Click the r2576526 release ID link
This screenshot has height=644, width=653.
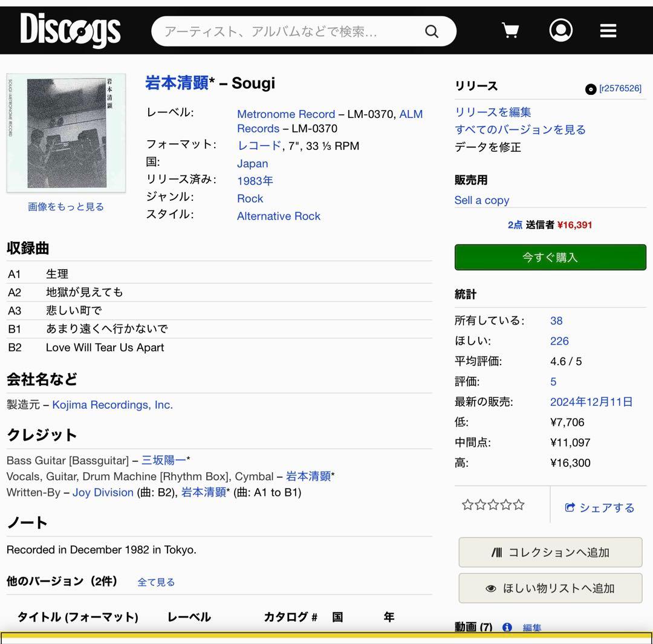click(x=620, y=88)
